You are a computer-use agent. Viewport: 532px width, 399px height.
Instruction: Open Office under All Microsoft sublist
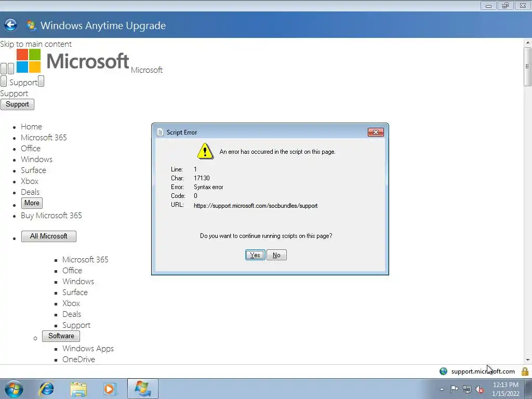pyautogui.click(x=72, y=270)
